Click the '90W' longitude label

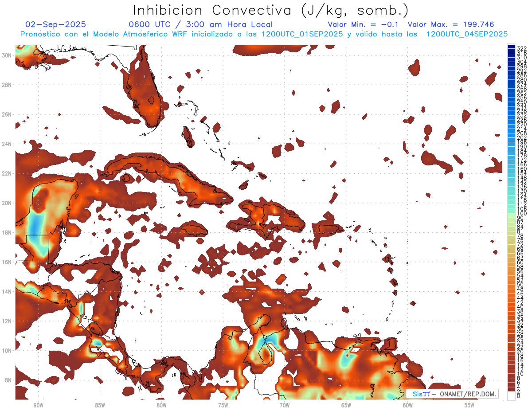(x=38, y=405)
